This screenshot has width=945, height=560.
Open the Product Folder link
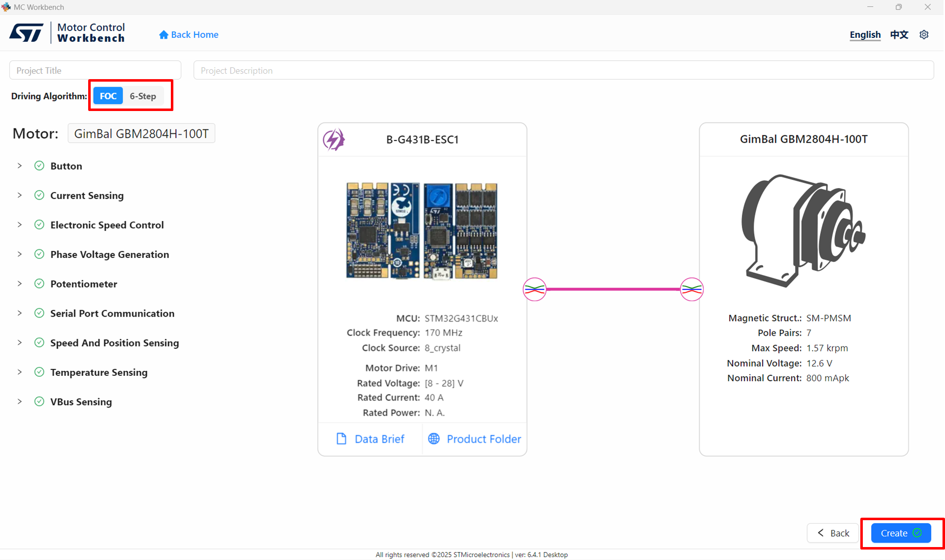click(474, 439)
